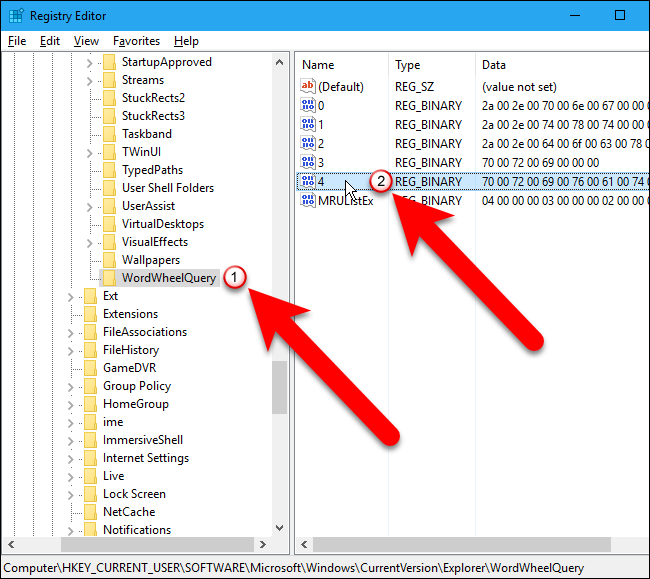The height and width of the screenshot is (579, 650).
Task: Click the Registry Editor title bar icon
Action: point(16,16)
